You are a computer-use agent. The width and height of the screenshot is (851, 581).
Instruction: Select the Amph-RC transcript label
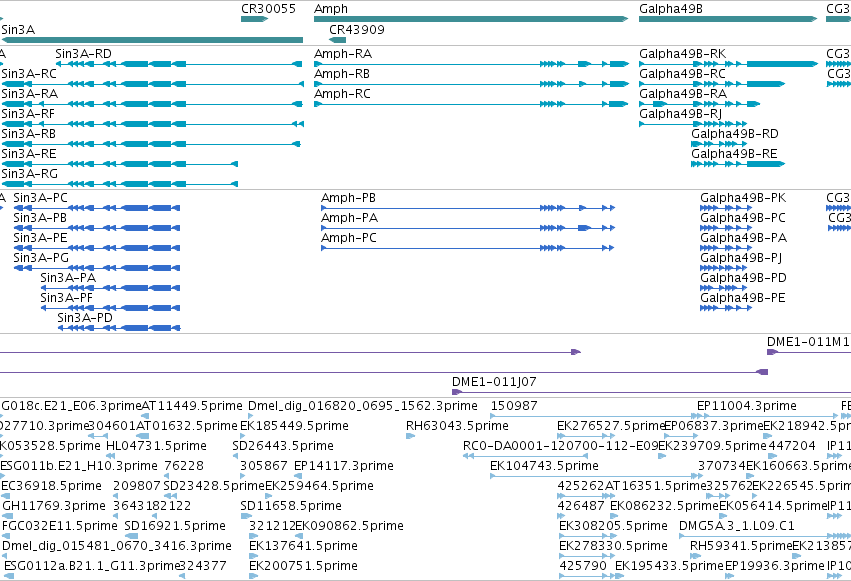[x=342, y=94]
